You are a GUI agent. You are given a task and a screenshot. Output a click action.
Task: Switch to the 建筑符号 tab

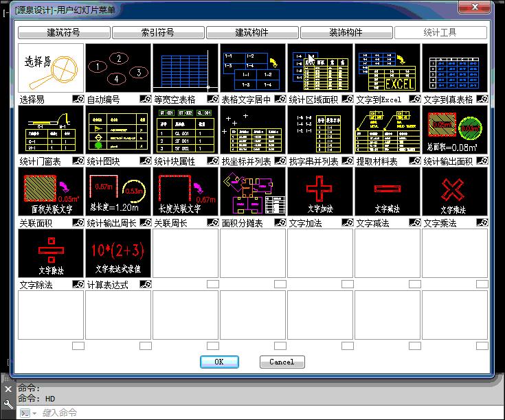64,32
